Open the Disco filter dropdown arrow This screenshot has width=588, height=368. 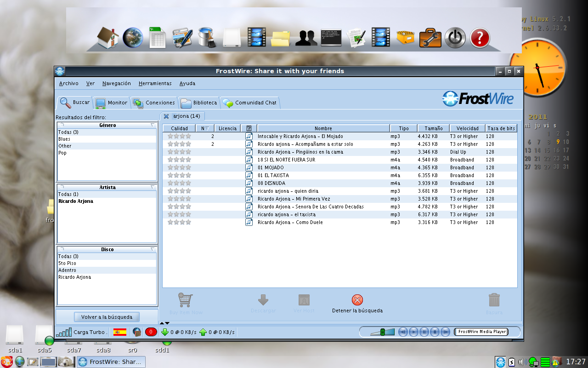[x=153, y=249]
